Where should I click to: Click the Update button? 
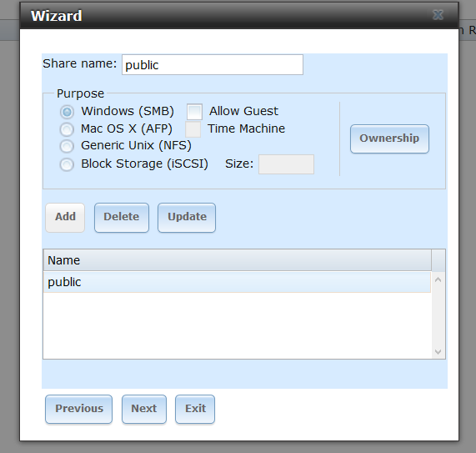tap(187, 218)
